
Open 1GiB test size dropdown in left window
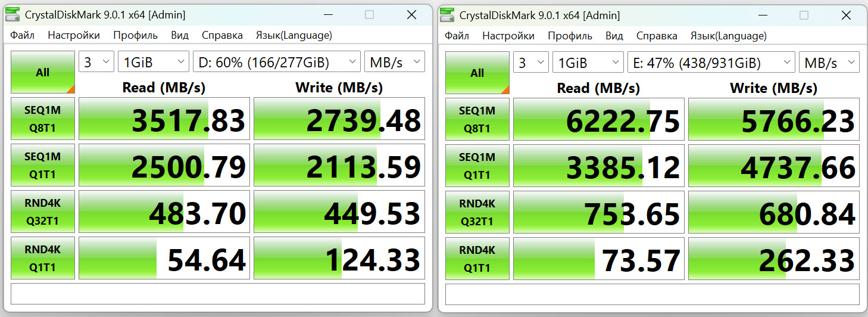click(153, 62)
